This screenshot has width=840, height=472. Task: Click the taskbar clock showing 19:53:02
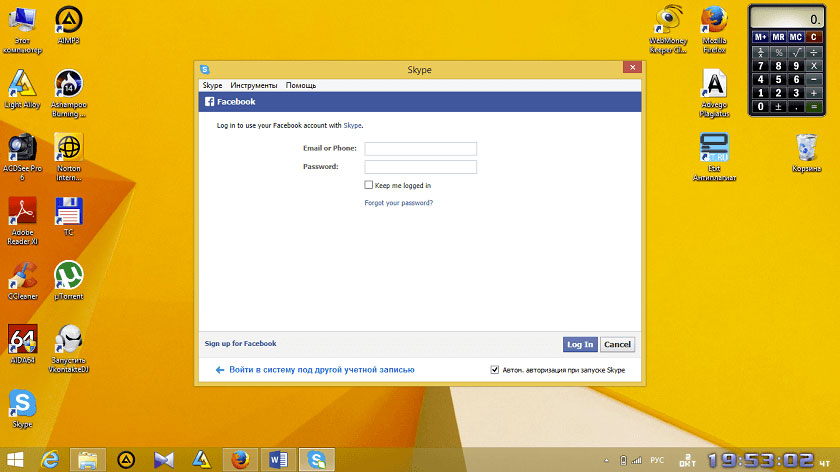pos(760,460)
